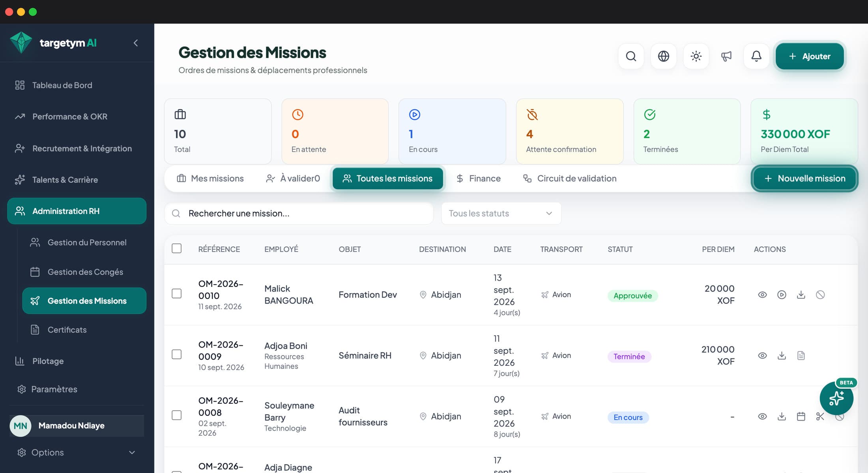
Task: Open the BETA AI assistant sparkle button
Action: tap(836, 398)
